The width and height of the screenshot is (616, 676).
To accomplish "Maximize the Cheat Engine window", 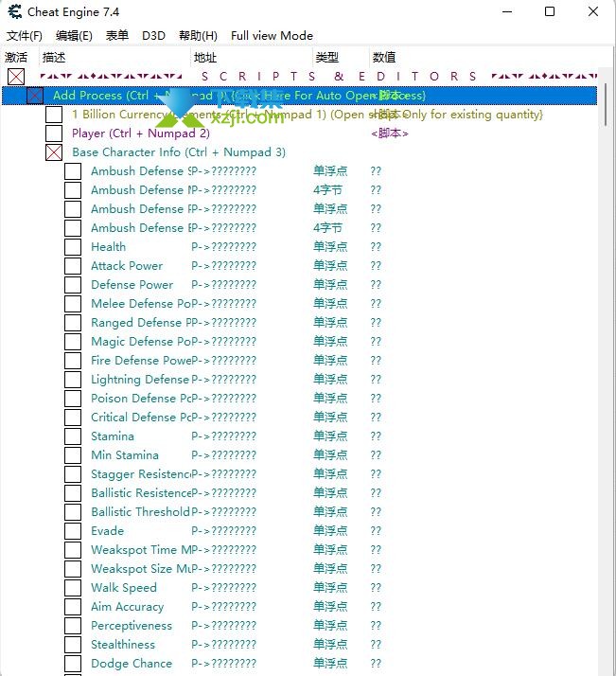I will [550, 11].
